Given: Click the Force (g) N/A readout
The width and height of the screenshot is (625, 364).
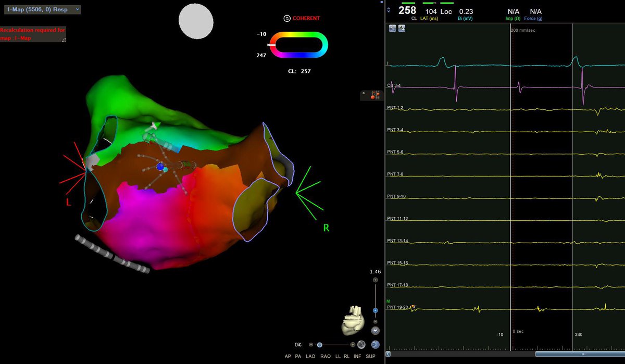Looking at the screenshot, I should (535, 11).
